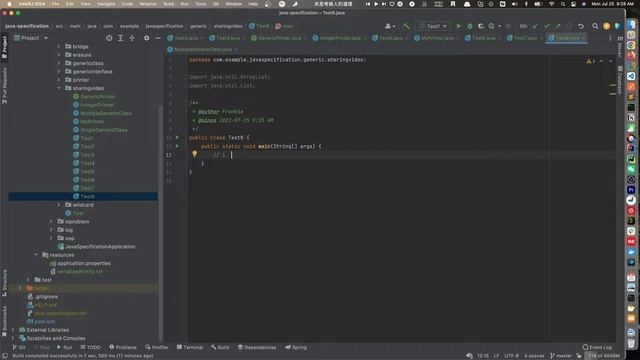The height and width of the screenshot is (360, 640).
Task: Toggle the Database side tool window button
Action: 620,80
